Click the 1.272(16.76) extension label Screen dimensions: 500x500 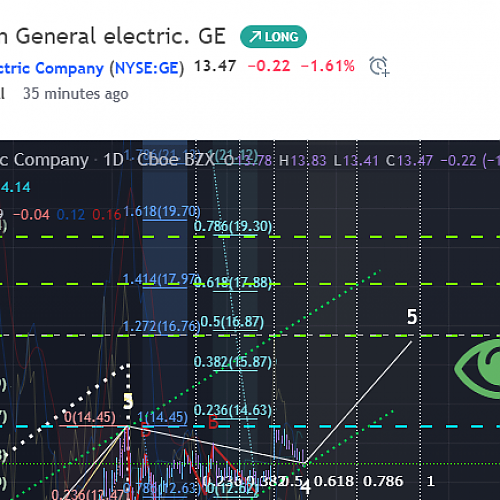pyautogui.click(x=162, y=326)
